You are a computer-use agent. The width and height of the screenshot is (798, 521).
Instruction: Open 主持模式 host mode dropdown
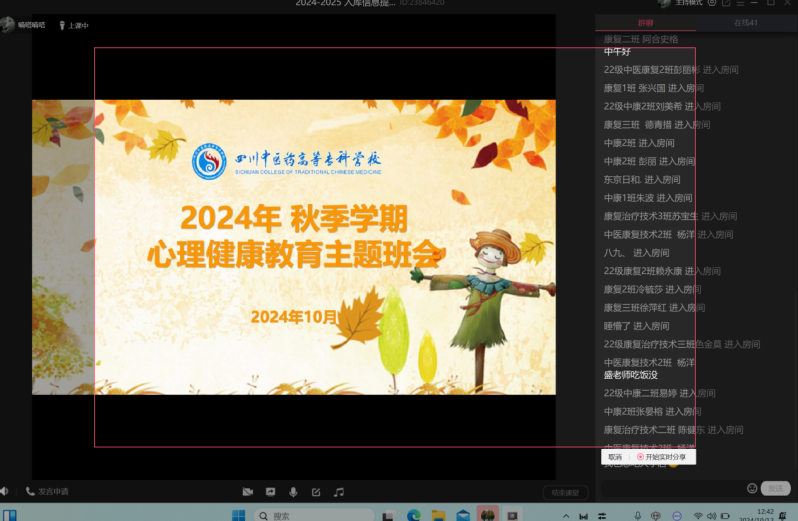click(x=690, y=4)
